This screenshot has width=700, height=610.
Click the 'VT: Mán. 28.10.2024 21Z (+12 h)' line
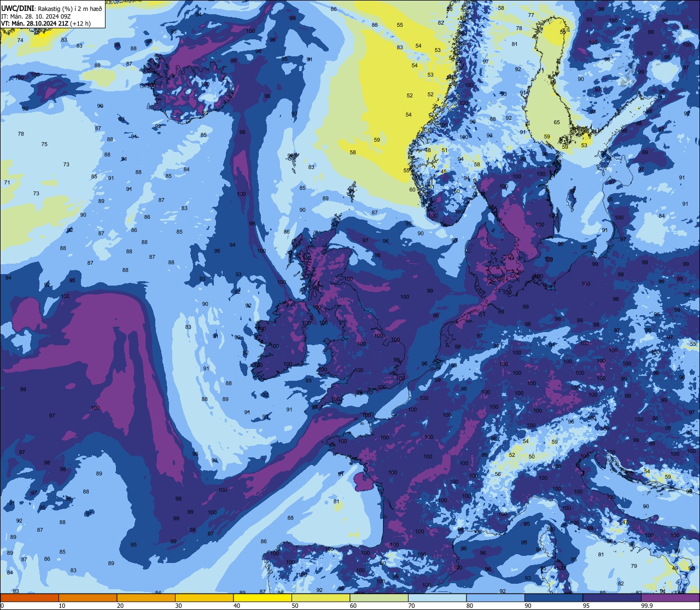pyautogui.click(x=45, y=23)
